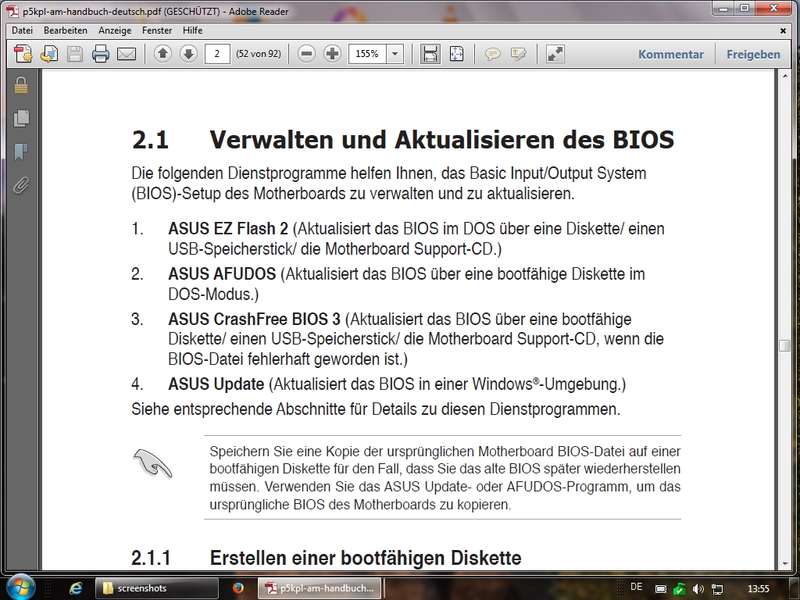
Task: Click the text 'ASUS Update'
Action: pos(216,384)
